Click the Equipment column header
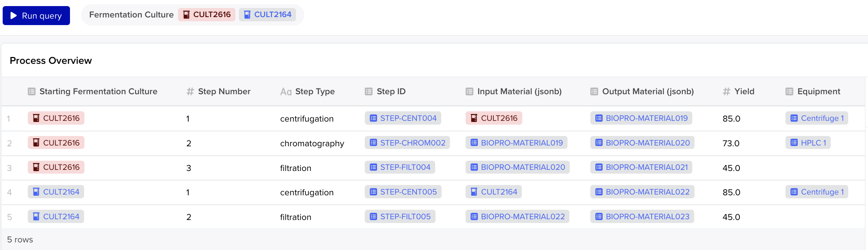868x250 pixels. pos(819,92)
